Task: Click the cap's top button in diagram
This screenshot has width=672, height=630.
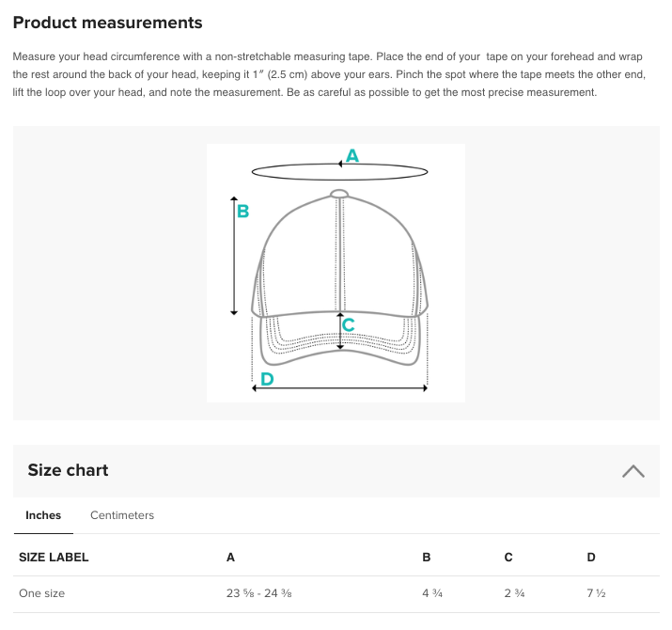Action: click(x=339, y=195)
